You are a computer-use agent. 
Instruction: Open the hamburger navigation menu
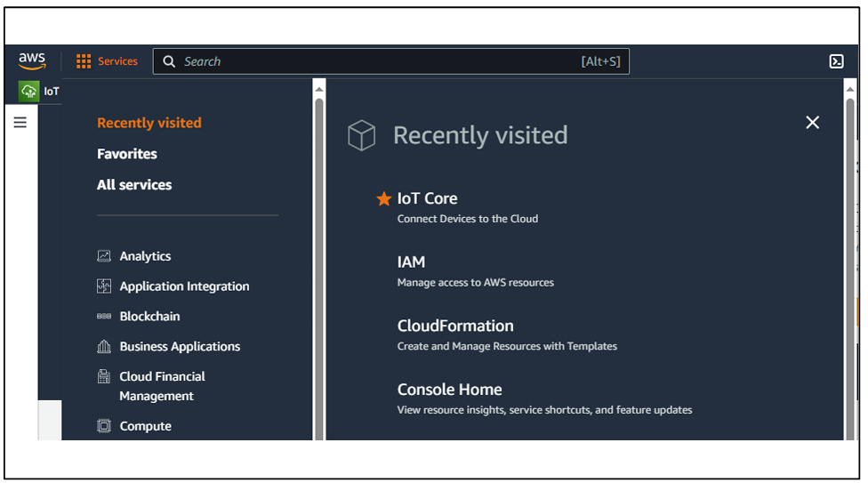[x=20, y=123]
